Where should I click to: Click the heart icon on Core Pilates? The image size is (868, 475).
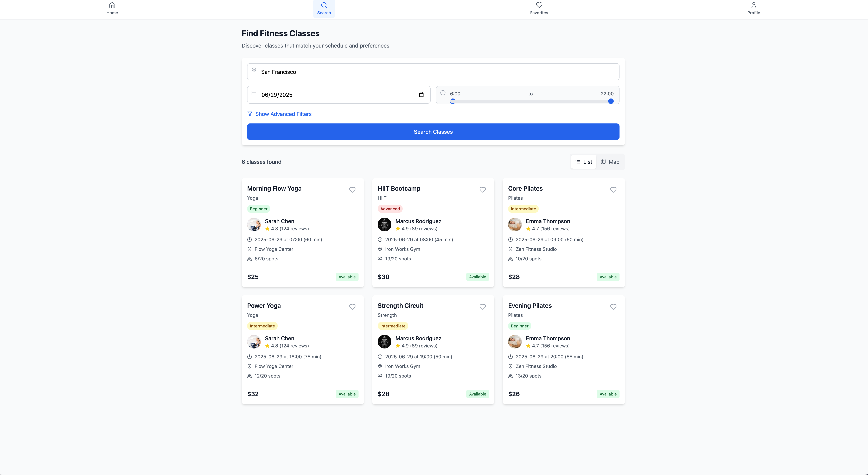tap(613, 189)
